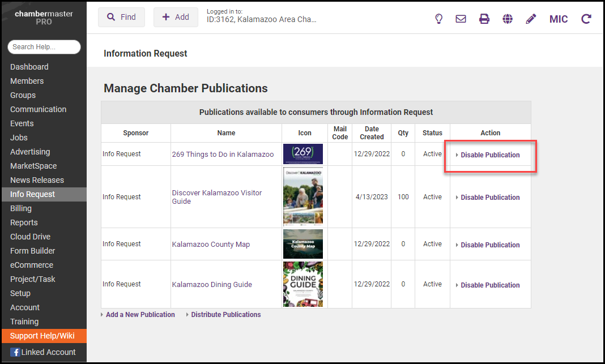Click the Search Help input field
This screenshot has height=364, width=605.
click(44, 47)
